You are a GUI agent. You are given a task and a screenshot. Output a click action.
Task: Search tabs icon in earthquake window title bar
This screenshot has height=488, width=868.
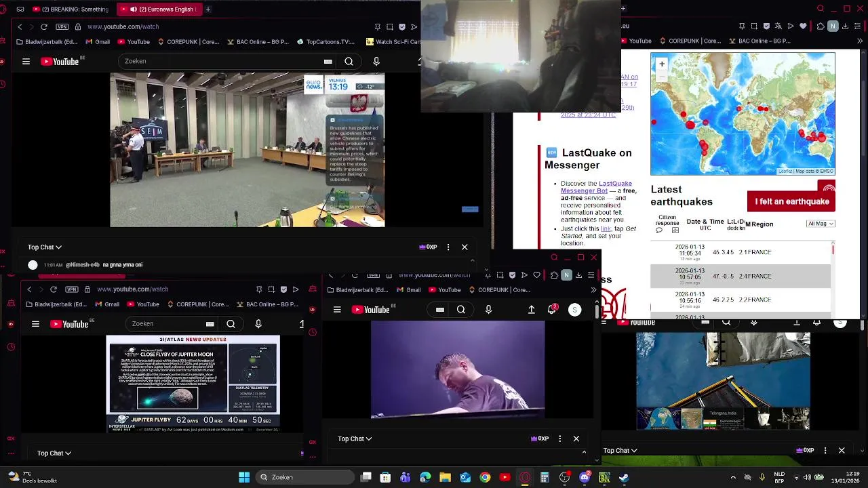click(821, 9)
